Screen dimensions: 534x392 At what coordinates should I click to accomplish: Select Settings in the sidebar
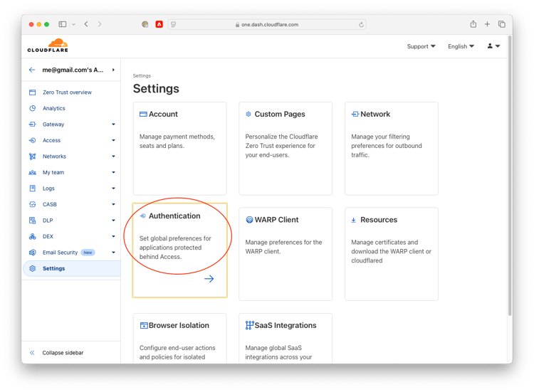click(72, 268)
